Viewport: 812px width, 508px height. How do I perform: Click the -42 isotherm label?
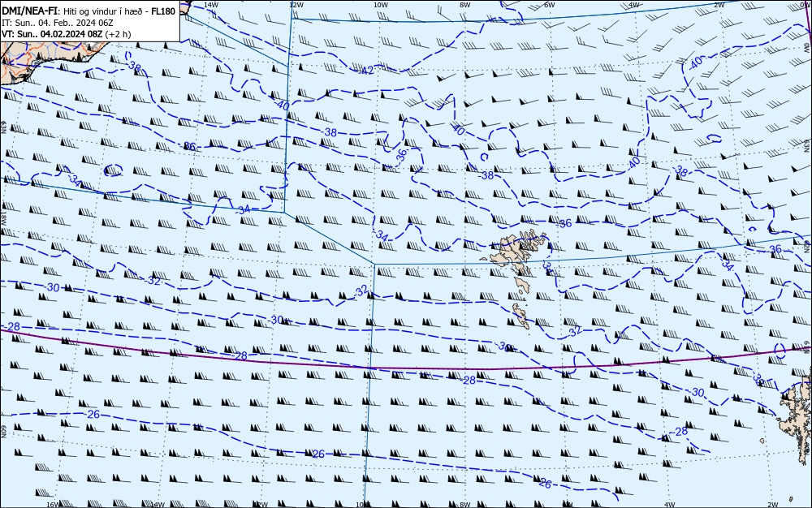tap(365, 71)
